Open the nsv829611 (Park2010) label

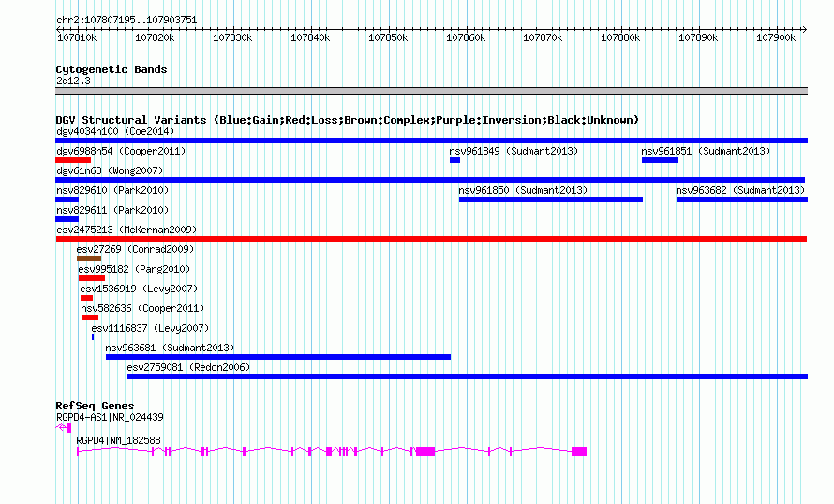pos(112,210)
